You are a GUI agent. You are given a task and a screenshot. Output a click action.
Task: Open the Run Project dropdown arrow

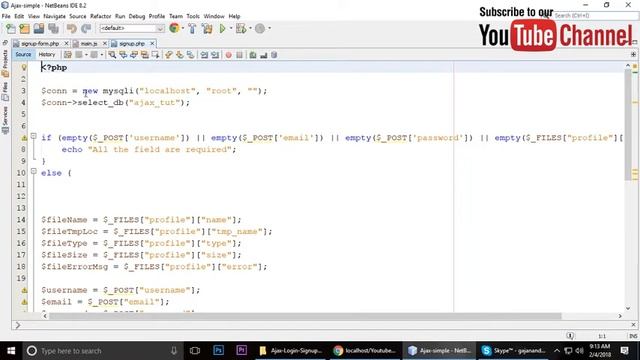(x=231, y=29)
